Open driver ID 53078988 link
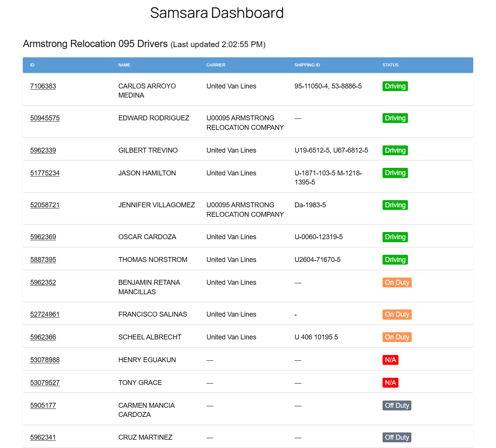Viewport: 496px width, 448px height. click(x=45, y=360)
